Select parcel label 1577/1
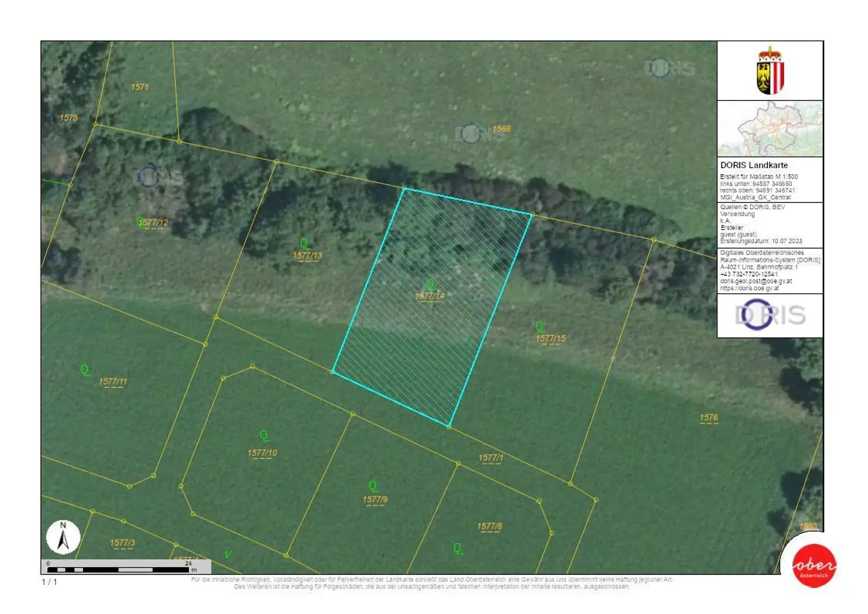The image size is (868, 614). pyautogui.click(x=490, y=457)
